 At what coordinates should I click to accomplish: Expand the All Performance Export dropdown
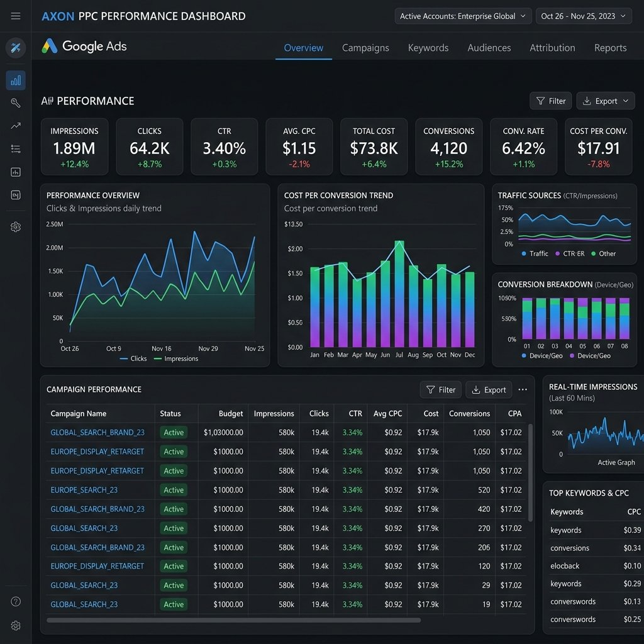pos(606,101)
